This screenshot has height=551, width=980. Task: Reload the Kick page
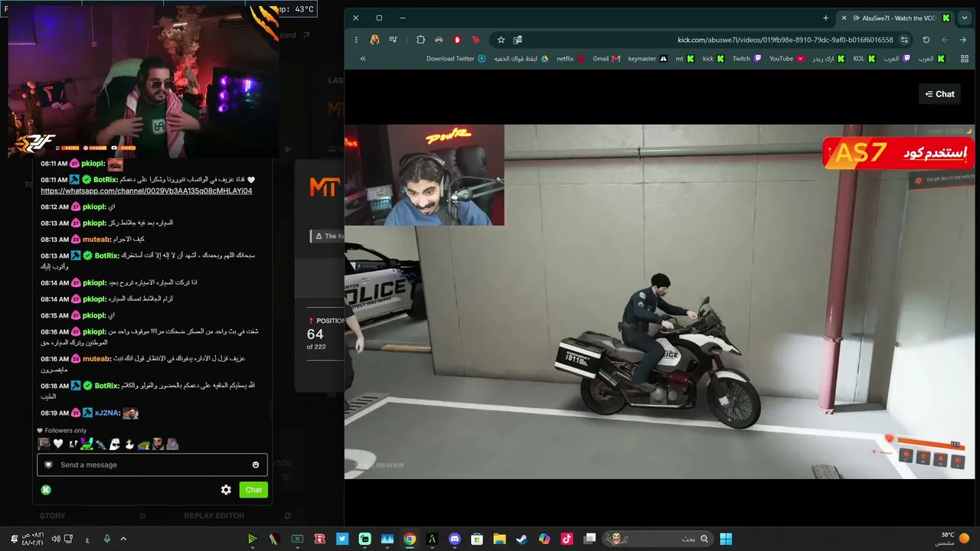[x=926, y=40]
